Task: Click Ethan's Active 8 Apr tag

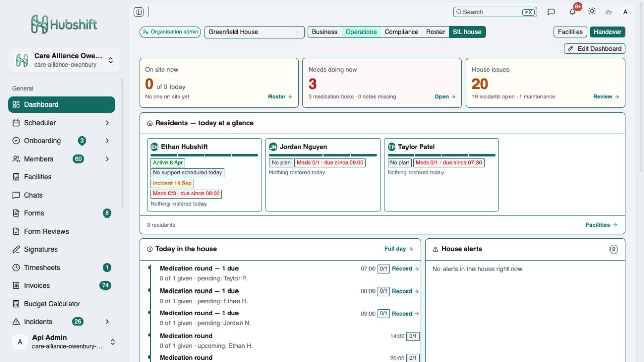Action: [167, 163]
